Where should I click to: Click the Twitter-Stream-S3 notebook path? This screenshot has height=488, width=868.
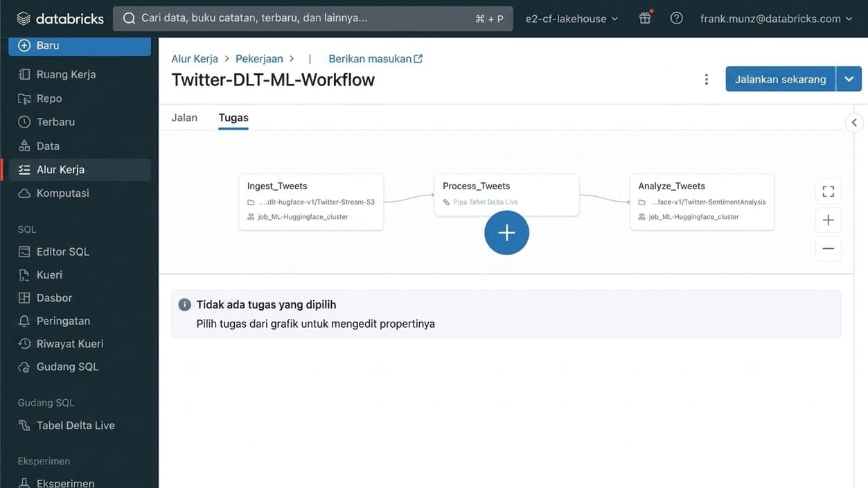pyautogui.click(x=317, y=202)
